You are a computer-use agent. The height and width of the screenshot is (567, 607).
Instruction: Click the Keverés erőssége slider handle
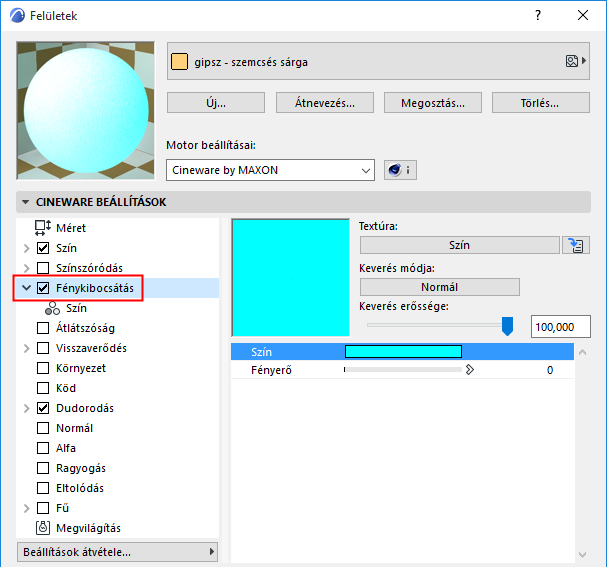507,325
